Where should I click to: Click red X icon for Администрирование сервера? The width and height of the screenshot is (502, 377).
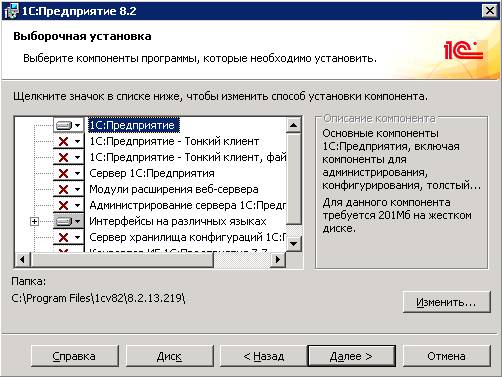point(63,205)
